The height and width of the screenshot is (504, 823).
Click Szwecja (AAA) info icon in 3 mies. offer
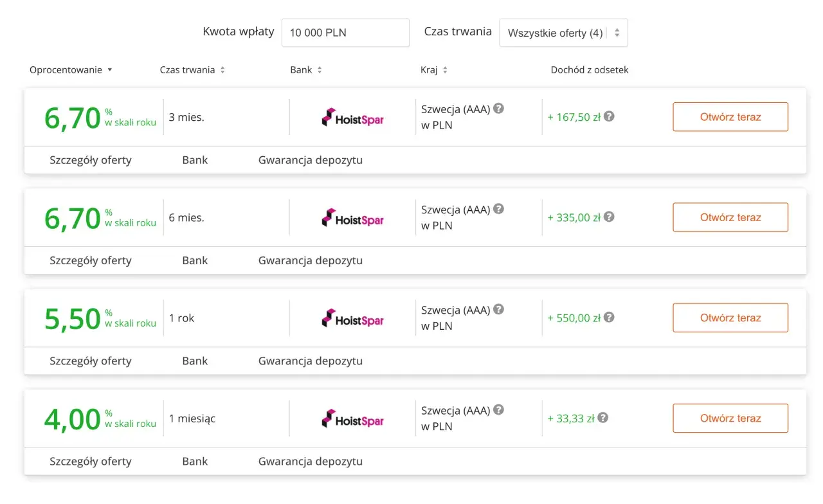[x=498, y=109]
